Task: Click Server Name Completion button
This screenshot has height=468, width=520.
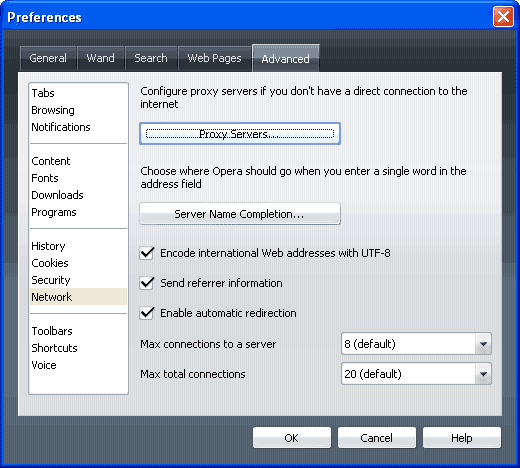Action: 240,214
